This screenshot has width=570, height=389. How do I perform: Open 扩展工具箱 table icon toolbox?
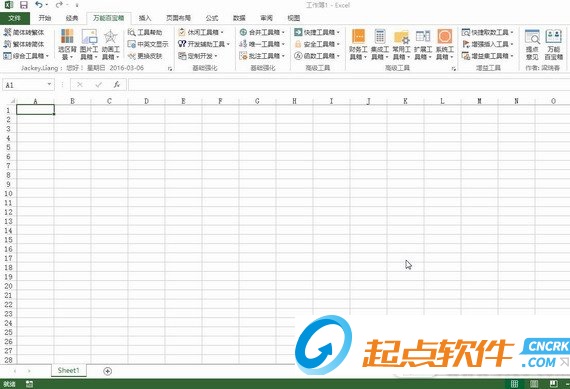coord(423,44)
